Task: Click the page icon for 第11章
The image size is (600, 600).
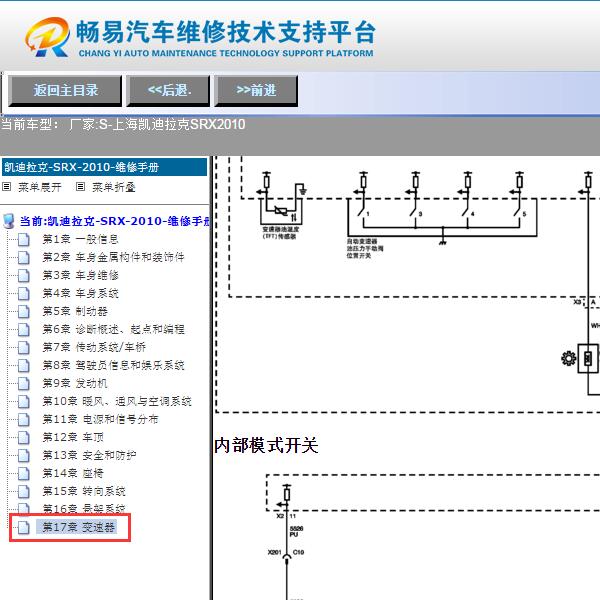Action: pyautogui.click(x=24, y=419)
